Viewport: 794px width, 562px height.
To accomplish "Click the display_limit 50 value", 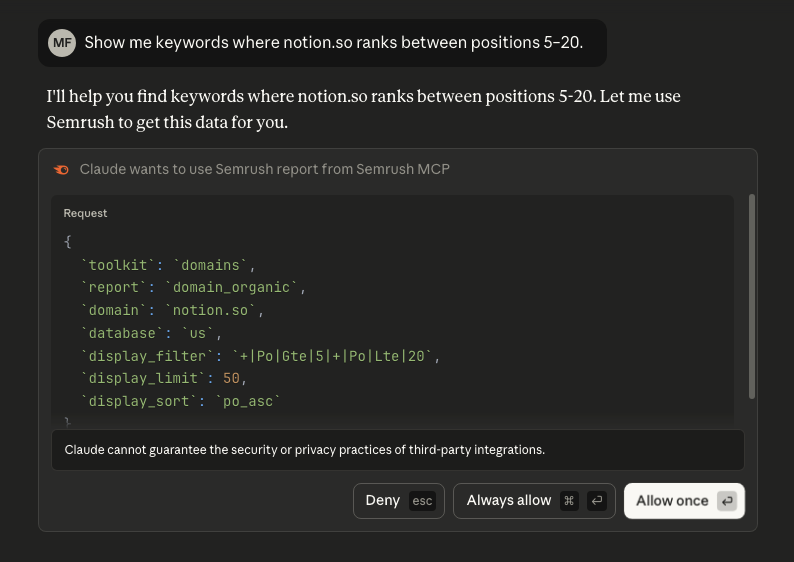I will (232, 378).
